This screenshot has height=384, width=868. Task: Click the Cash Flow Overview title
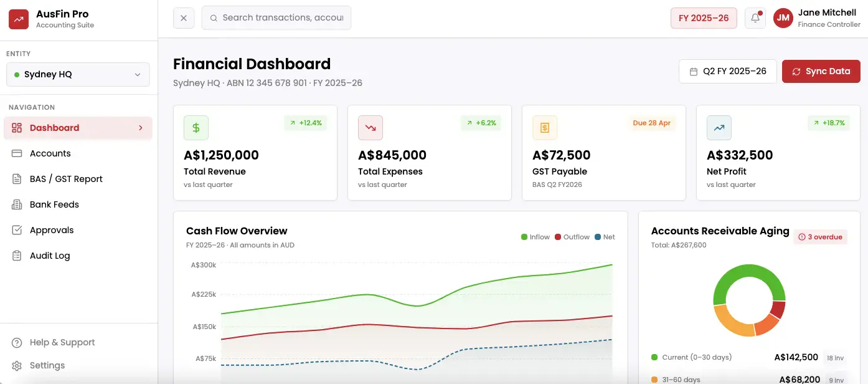click(x=237, y=231)
